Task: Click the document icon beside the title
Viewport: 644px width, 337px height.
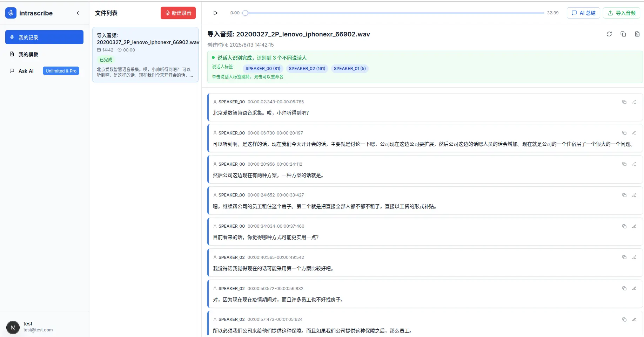Action: 637,34
